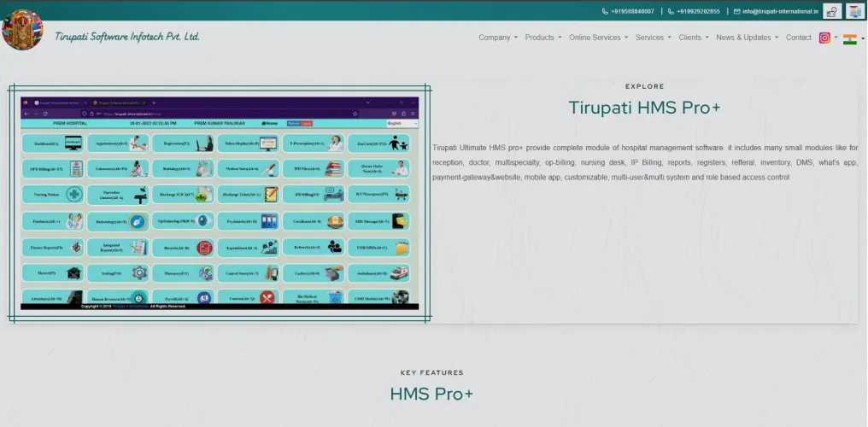Image resolution: width=868 pixels, height=427 pixels.
Task: Open the E-Prescription tile in HMS preview
Action: 314,143
